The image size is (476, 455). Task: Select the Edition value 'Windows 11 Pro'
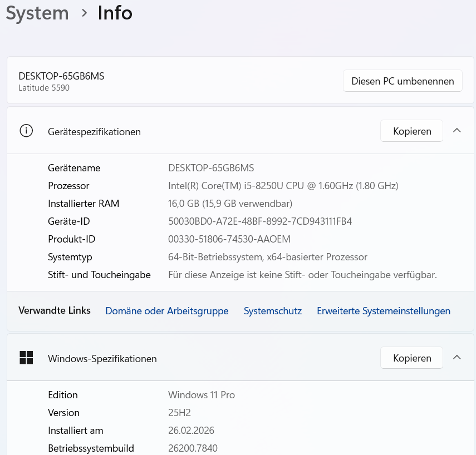click(x=202, y=395)
